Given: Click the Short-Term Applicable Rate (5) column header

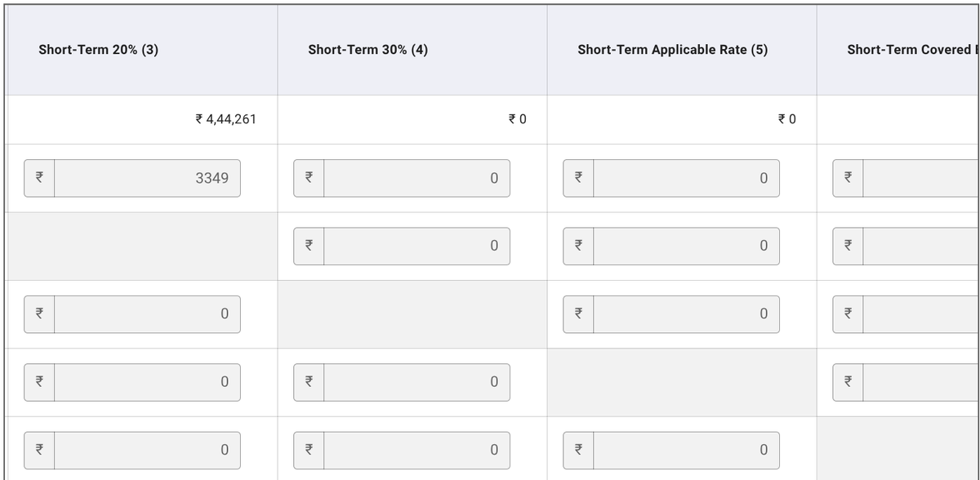Looking at the screenshot, I should pyautogui.click(x=673, y=50).
